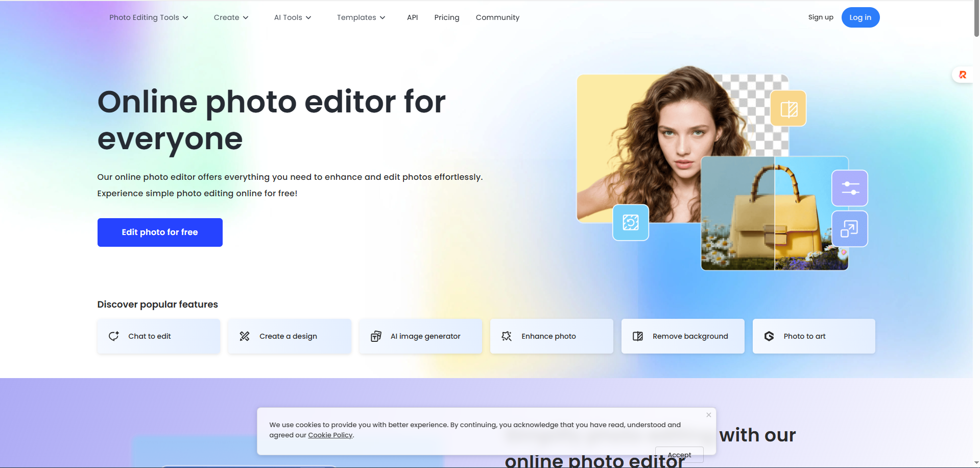Open the Templates dropdown
The width and height of the screenshot is (980, 468).
(x=361, y=17)
